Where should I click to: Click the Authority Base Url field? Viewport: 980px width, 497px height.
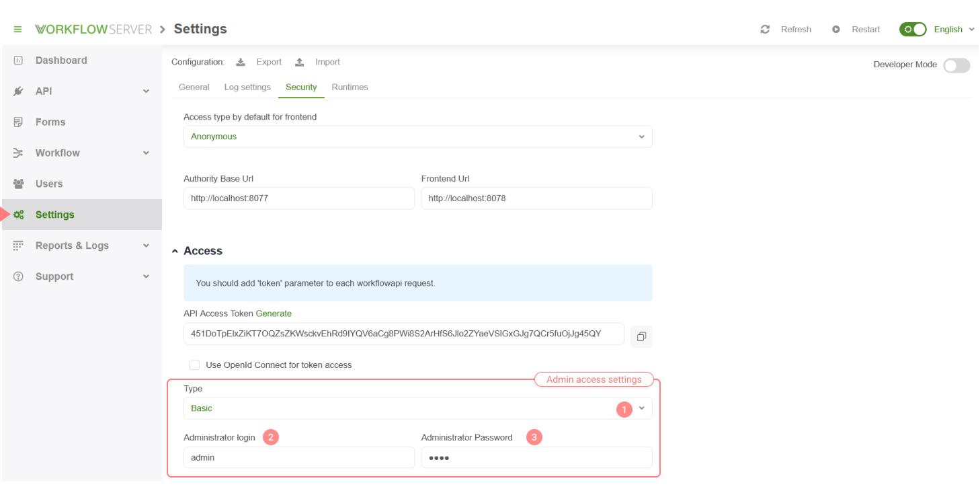[x=299, y=198]
